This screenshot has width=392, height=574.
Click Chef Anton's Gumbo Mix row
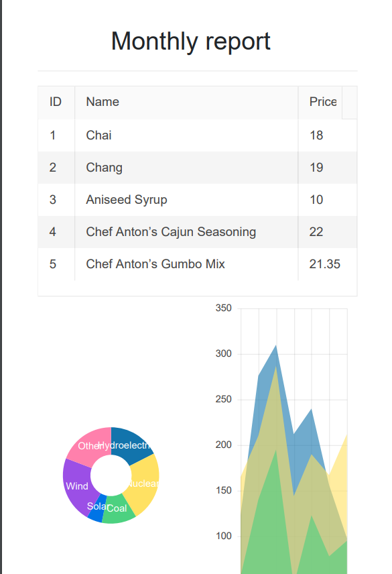tap(198, 264)
